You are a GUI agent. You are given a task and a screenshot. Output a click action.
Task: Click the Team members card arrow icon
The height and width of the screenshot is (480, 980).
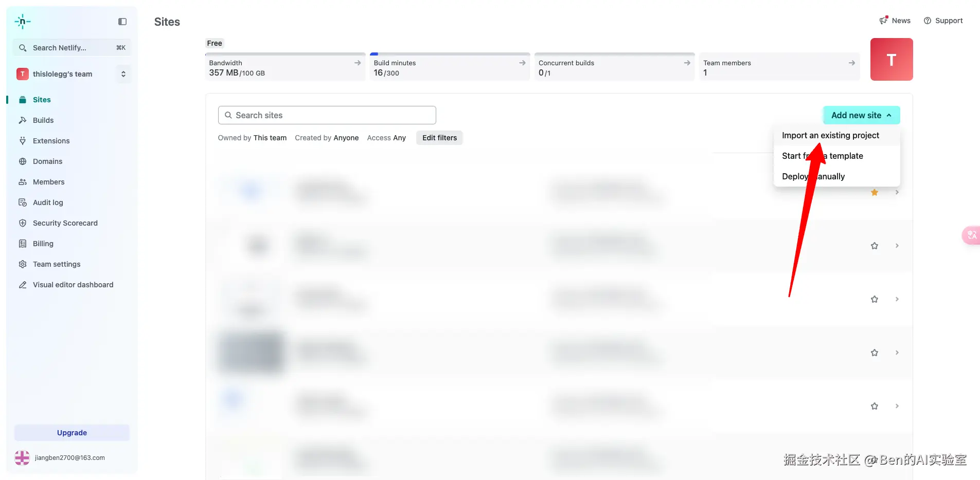pos(852,63)
